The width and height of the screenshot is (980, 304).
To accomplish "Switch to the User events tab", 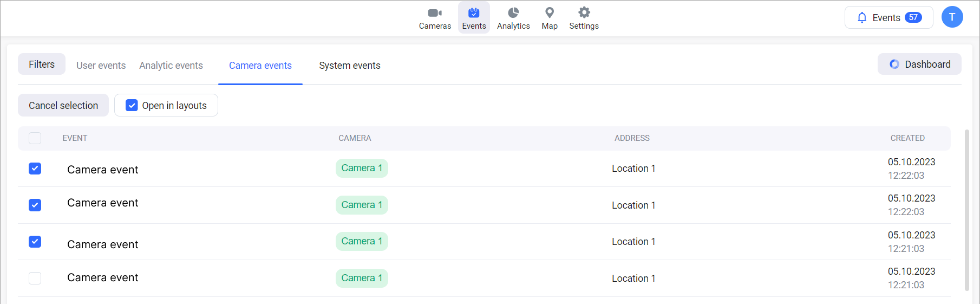I will coord(101,66).
